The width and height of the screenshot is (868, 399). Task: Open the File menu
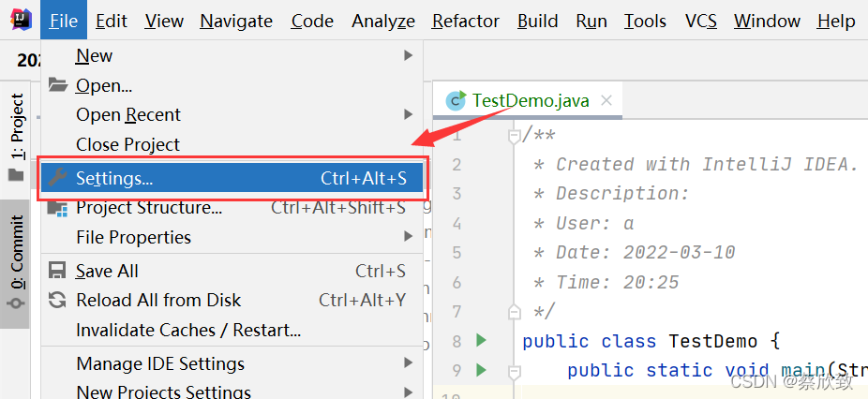[x=64, y=21]
